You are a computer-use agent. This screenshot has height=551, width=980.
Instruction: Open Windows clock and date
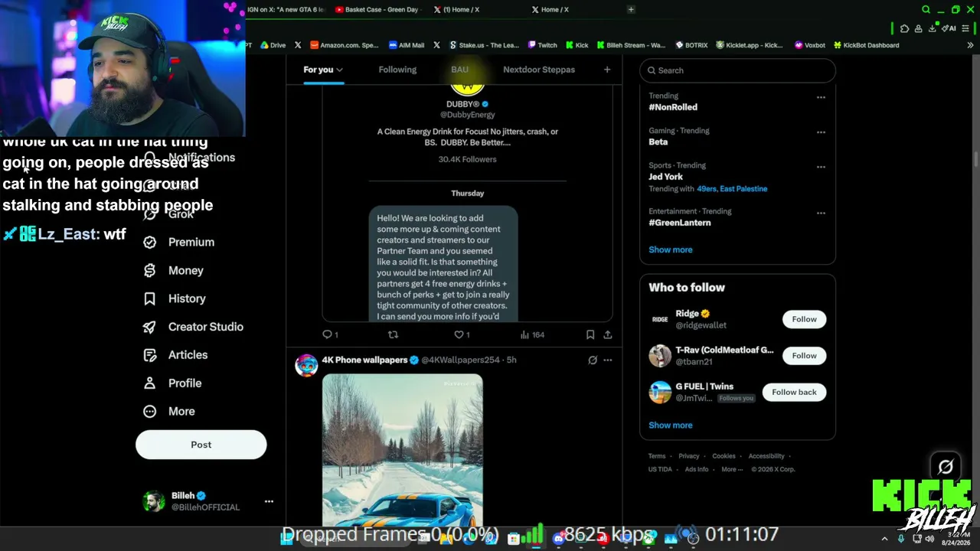[x=955, y=538]
